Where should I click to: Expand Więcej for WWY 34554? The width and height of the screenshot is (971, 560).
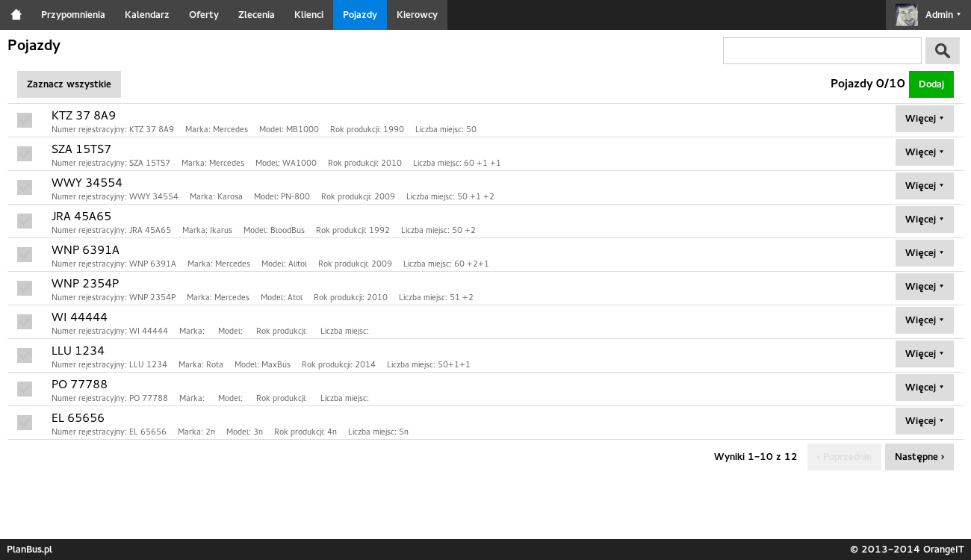pyautogui.click(x=925, y=186)
